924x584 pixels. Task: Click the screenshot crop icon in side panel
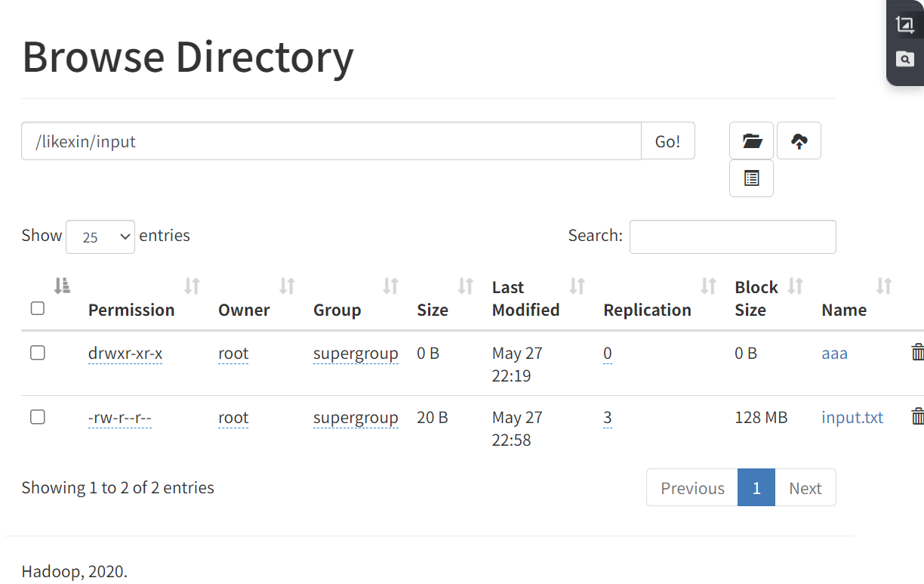click(904, 24)
